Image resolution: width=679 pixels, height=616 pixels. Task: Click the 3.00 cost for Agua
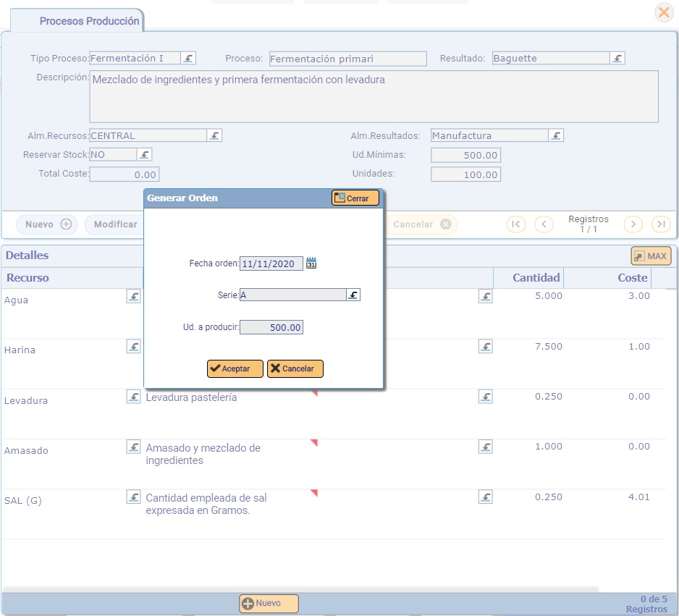pyautogui.click(x=638, y=295)
